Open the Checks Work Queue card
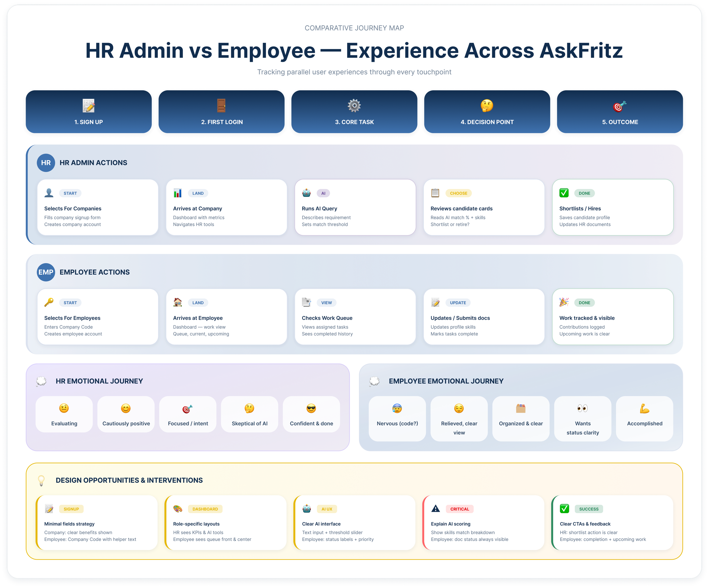 coord(355,317)
